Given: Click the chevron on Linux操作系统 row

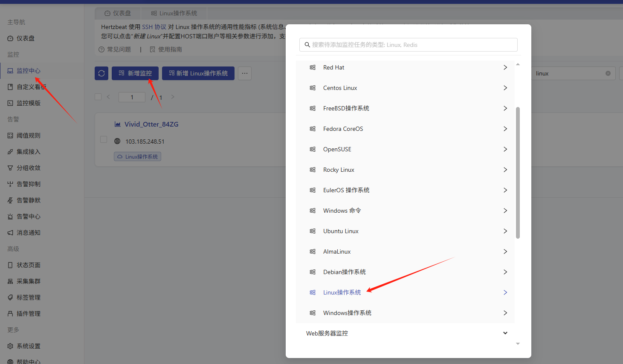Looking at the screenshot, I should (505, 292).
